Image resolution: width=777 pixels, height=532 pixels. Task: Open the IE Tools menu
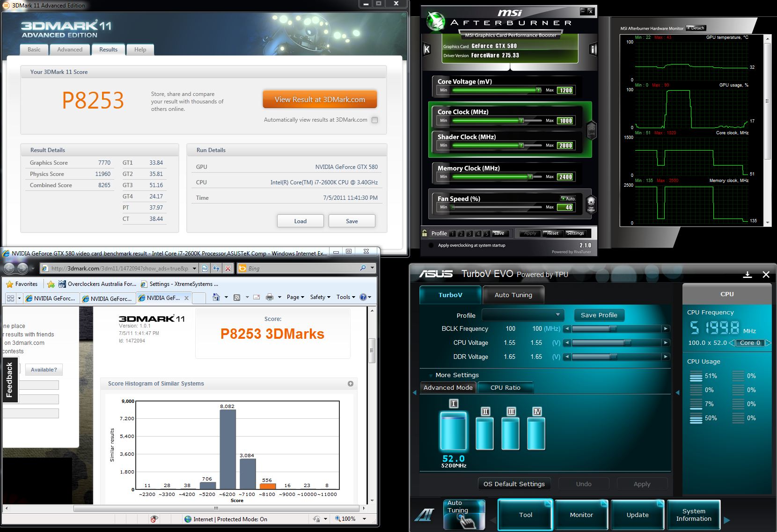coord(345,297)
